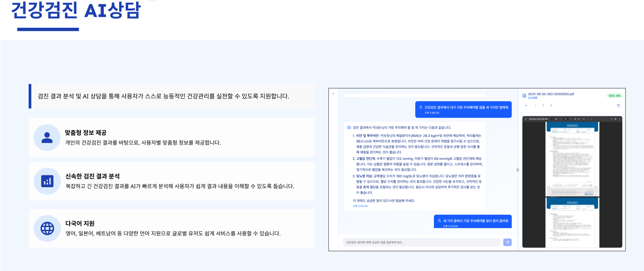The image size is (644, 271).
Task: Click the 다국어 지원 globe icon
Action: [x=47, y=228]
